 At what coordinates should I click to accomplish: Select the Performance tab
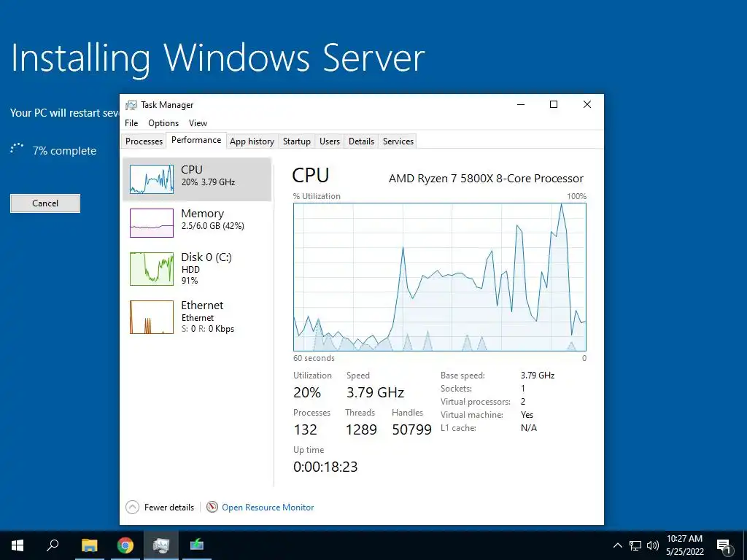click(196, 140)
